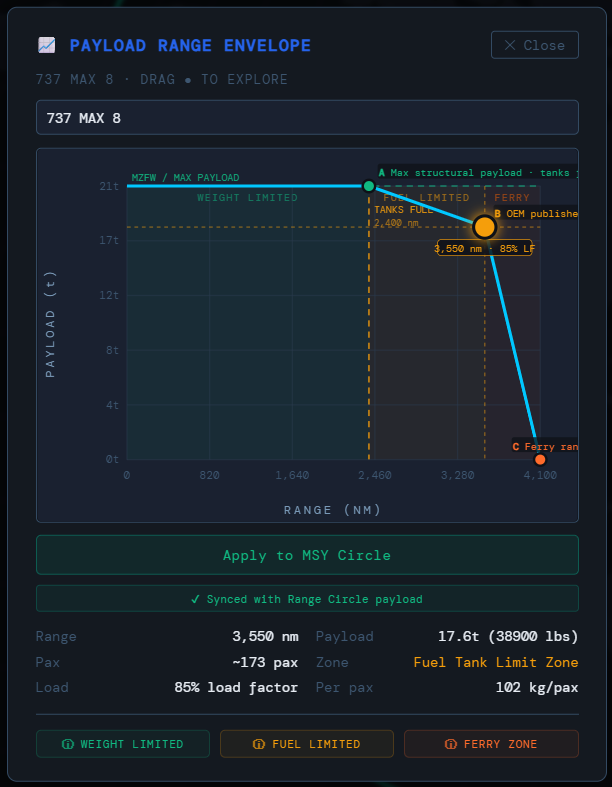The width and height of the screenshot is (612, 787).
Task: Apply to MSY Circle
Action: tap(307, 555)
